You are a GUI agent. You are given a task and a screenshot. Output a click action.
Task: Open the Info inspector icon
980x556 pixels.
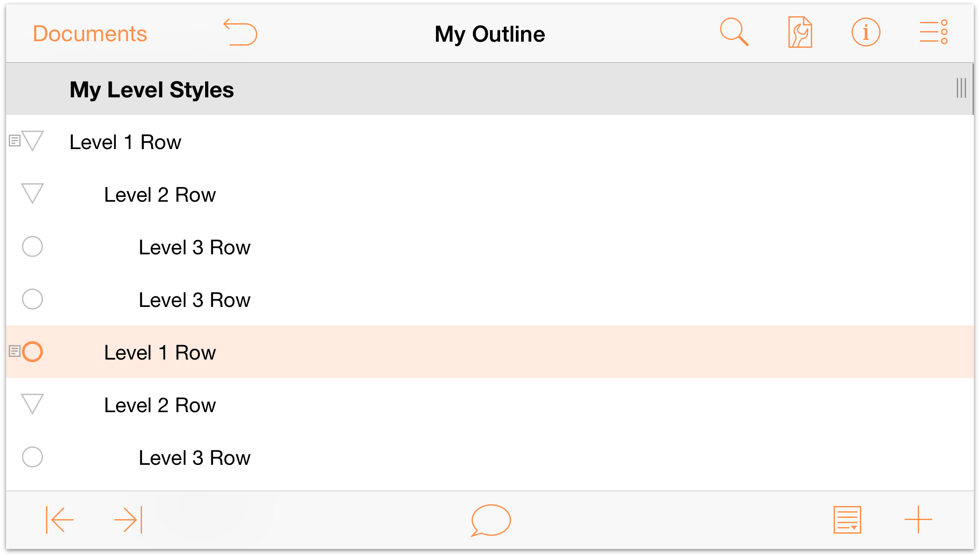(x=866, y=32)
